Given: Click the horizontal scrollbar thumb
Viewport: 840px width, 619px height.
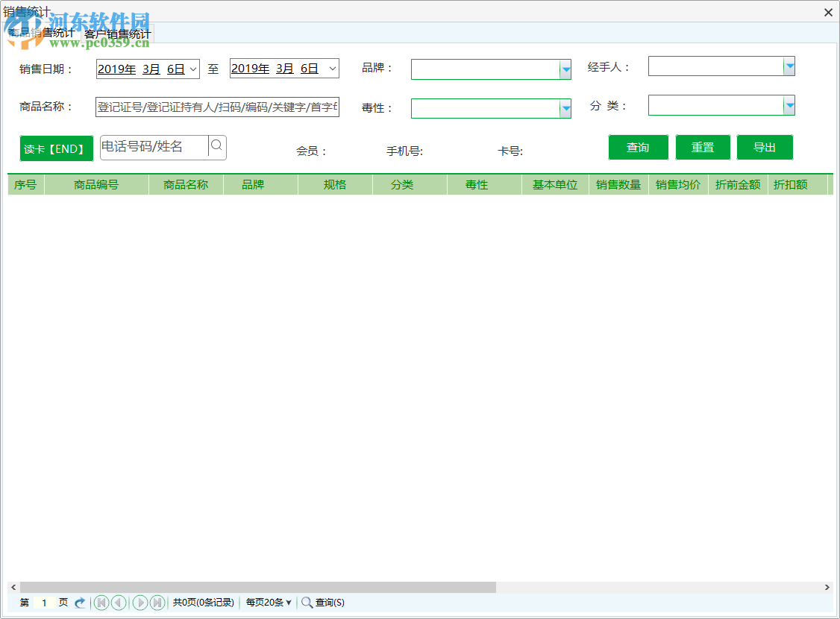Looking at the screenshot, I should pos(257,588).
